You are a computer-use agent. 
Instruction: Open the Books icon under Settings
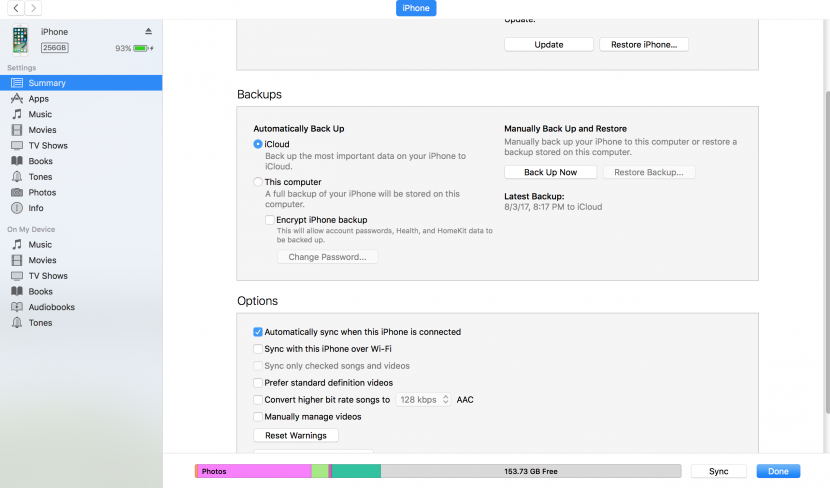[x=17, y=161]
